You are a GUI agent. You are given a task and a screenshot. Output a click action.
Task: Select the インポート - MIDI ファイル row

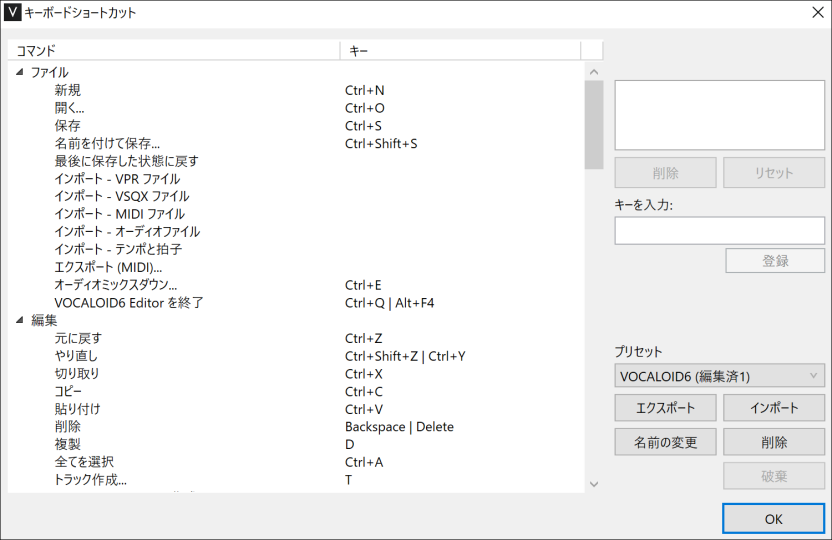pos(119,214)
